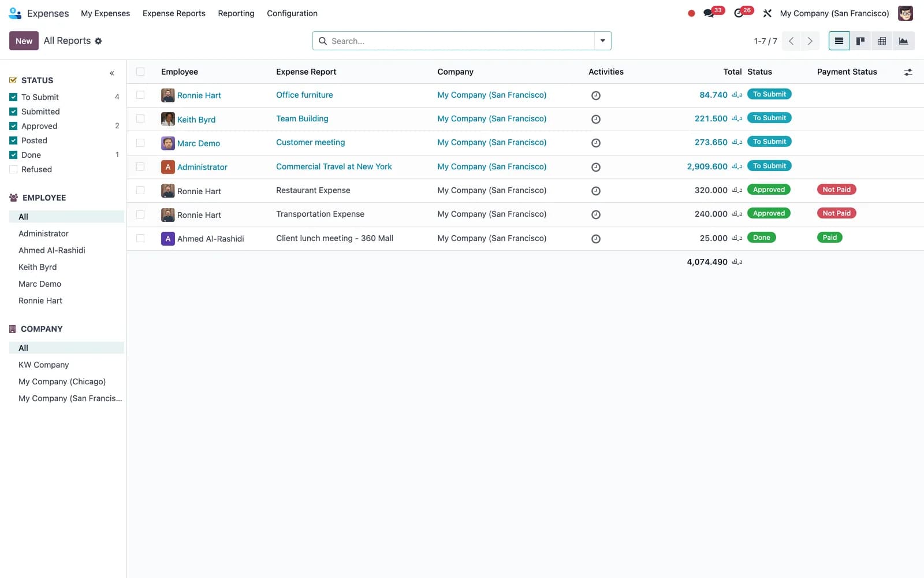
Task: Uncheck the Submitted status filter
Action: [x=13, y=112]
